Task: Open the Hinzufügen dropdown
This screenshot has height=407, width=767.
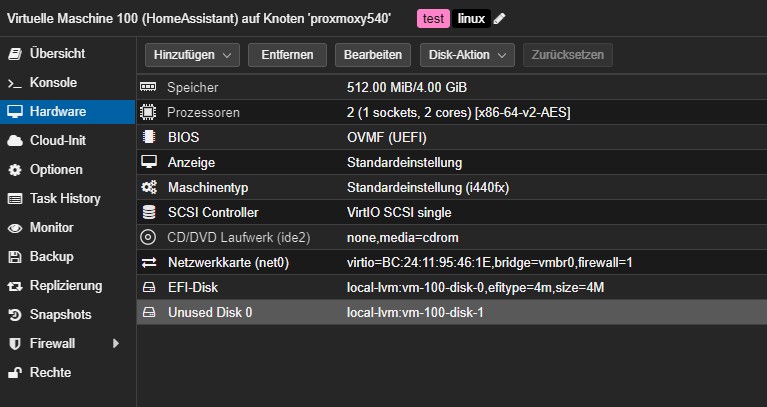Action: click(192, 55)
